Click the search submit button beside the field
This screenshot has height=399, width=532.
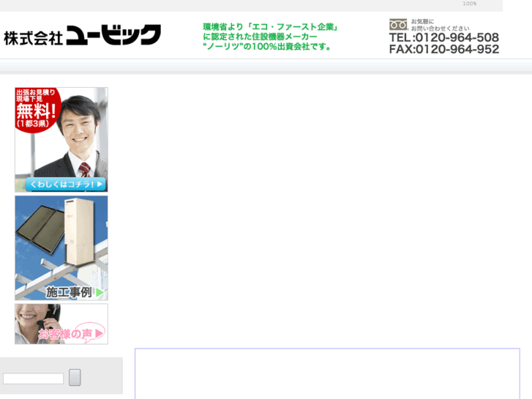[x=75, y=377]
